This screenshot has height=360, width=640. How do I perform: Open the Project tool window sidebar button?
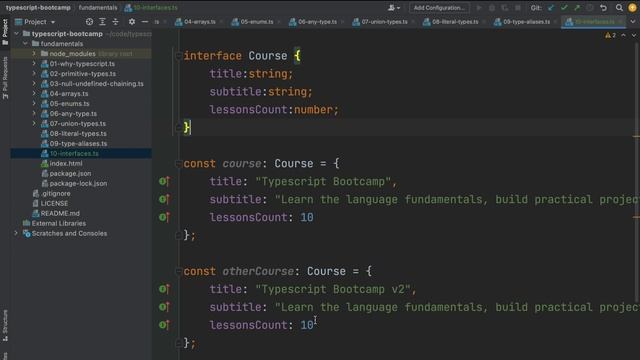point(5,32)
